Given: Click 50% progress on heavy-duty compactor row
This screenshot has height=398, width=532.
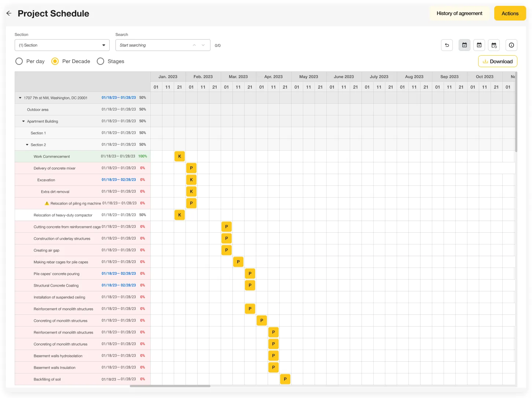Looking at the screenshot, I should pyautogui.click(x=143, y=215).
